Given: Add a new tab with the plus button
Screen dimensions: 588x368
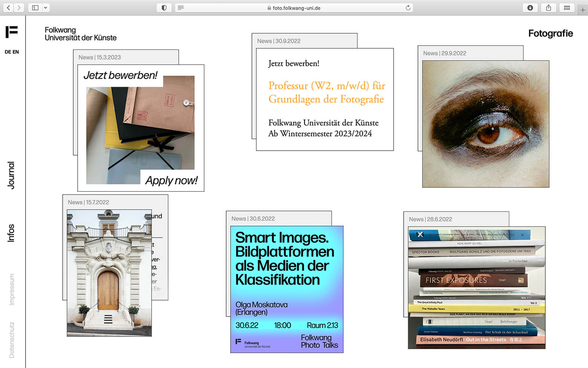Looking at the screenshot, I should point(583,10).
